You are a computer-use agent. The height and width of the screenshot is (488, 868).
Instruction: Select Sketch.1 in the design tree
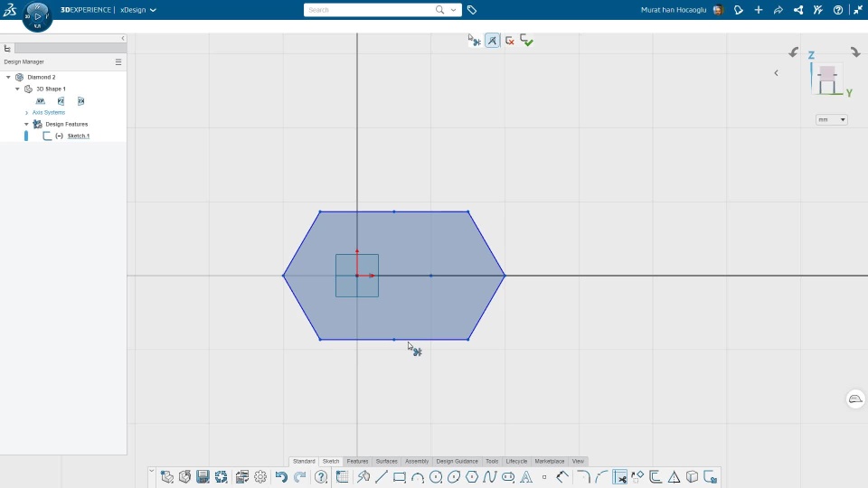[x=78, y=136]
